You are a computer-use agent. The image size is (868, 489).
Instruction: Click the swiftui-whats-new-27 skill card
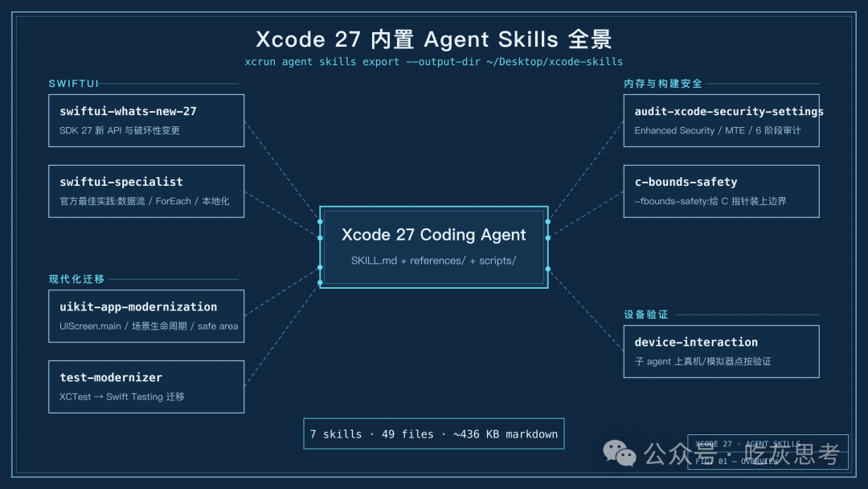point(146,121)
